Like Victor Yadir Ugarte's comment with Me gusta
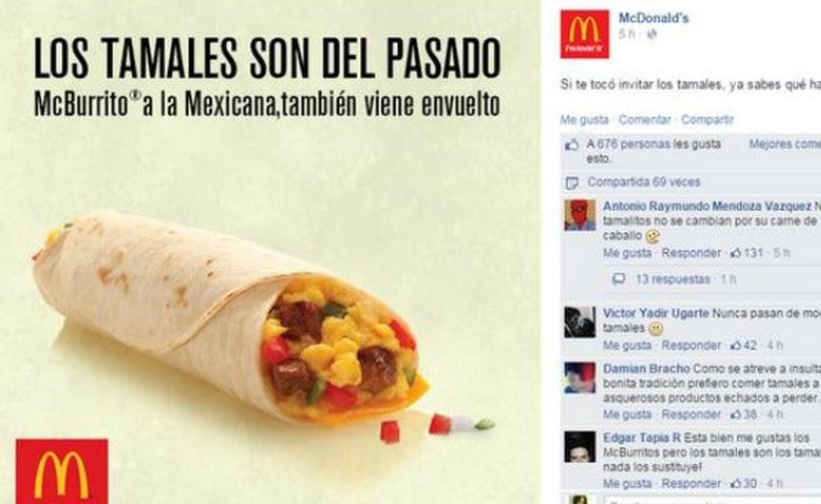 [x=627, y=346]
